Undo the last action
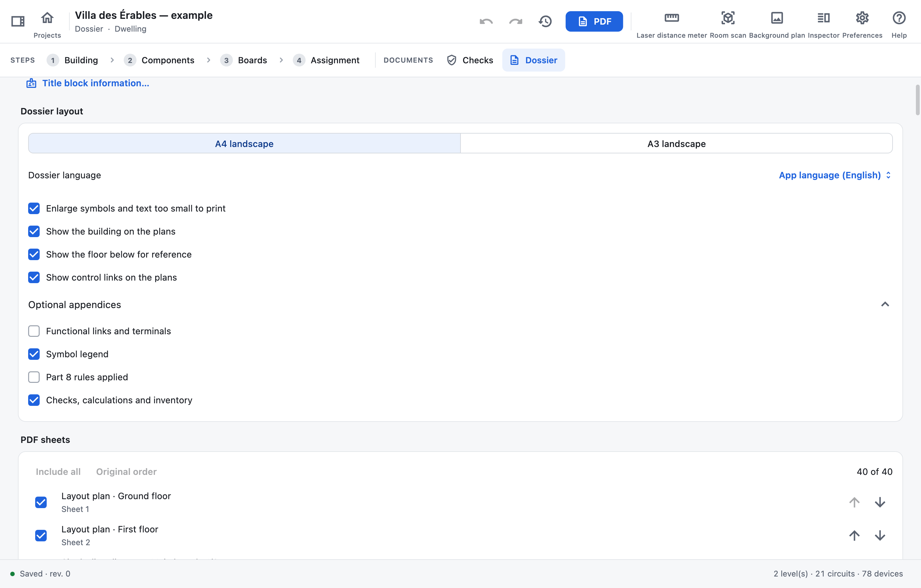The image size is (921, 588). click(486, 21)
